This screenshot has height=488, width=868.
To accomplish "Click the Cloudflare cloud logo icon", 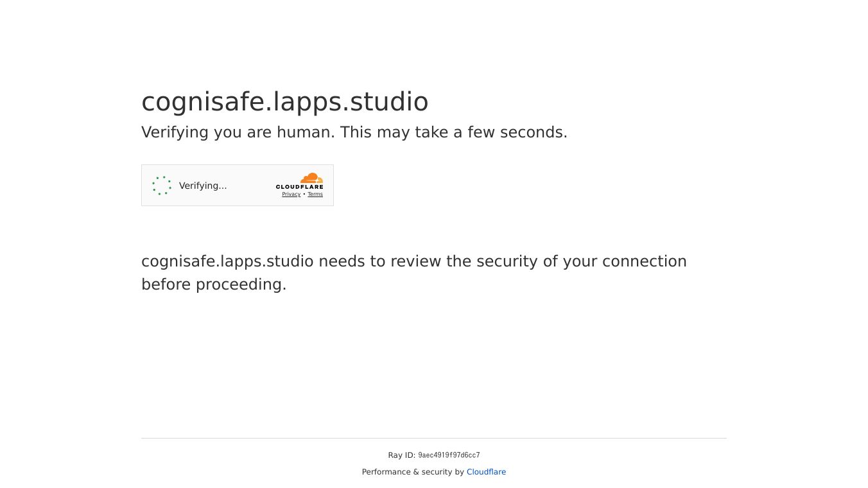I will pyautogui.click(x=311, y=179).
